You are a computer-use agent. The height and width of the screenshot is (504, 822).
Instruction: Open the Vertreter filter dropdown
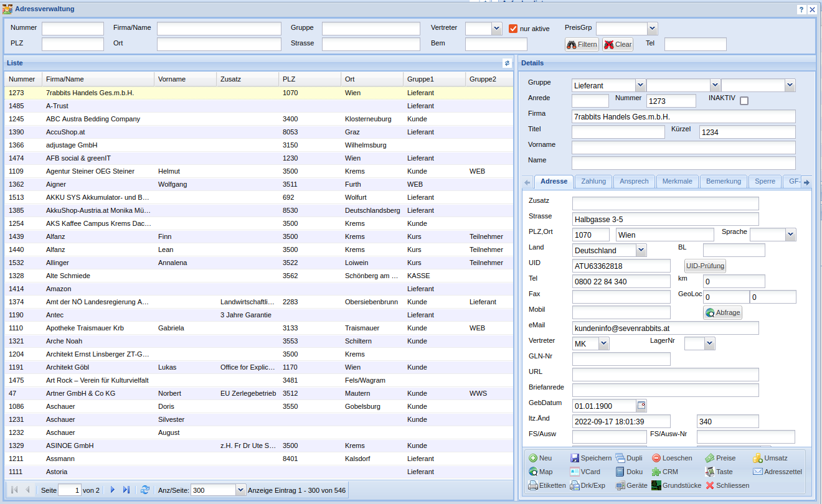click(x=496, y=29)
